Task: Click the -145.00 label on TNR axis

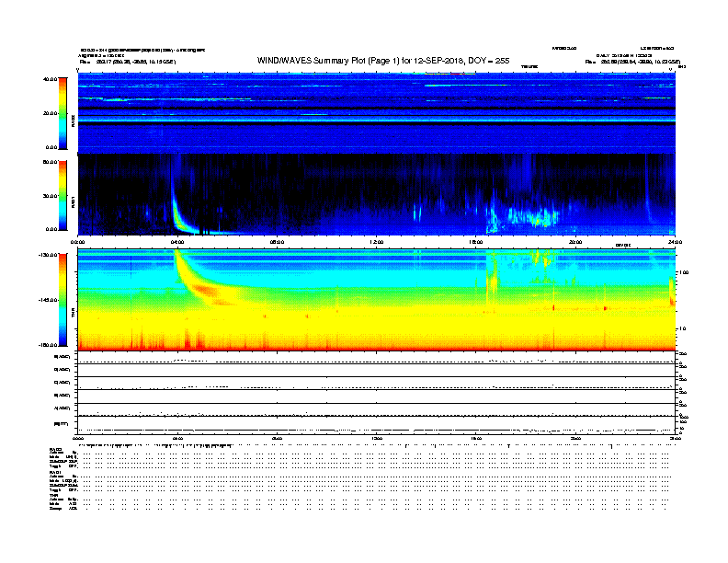Action: [49, 300]
